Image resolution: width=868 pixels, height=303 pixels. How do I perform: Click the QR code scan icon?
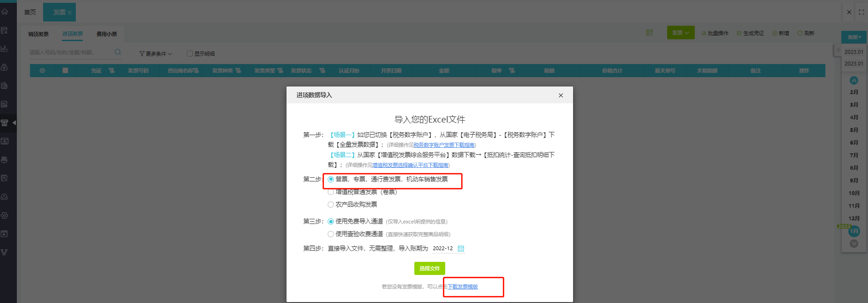click(649, 33)
